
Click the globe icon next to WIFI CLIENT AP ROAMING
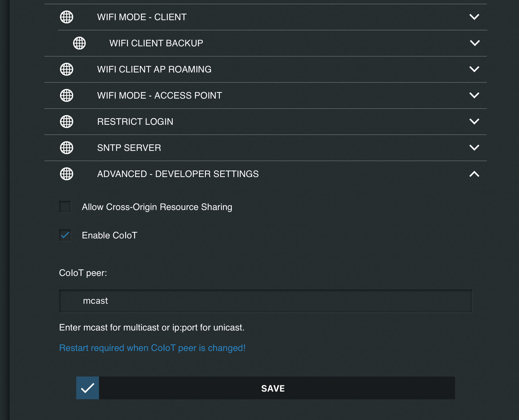click(67, 69)
